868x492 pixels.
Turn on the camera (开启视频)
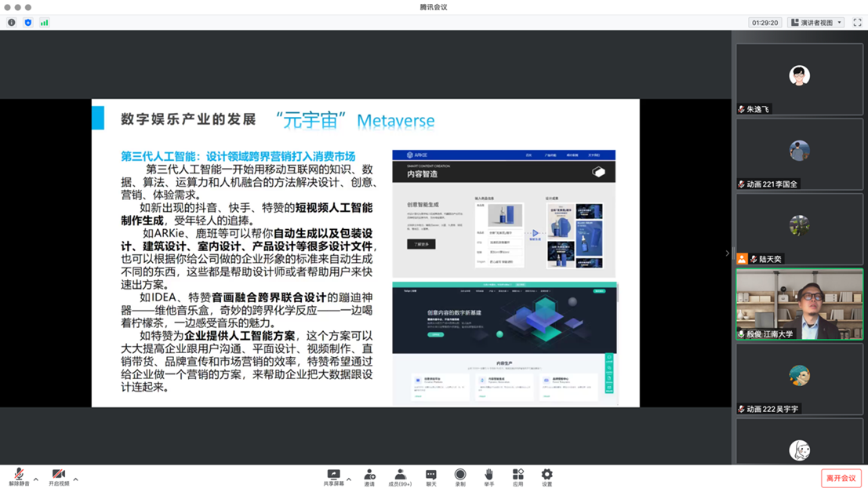58,476
